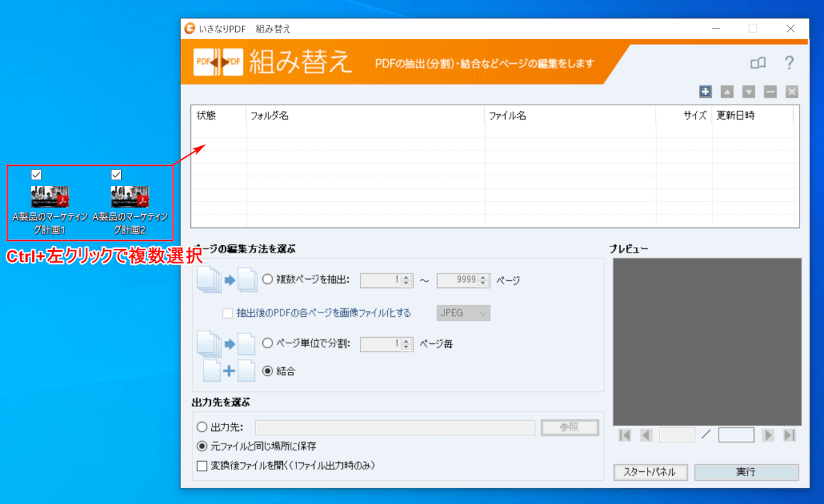Select ページ単位で分割 radio button
The image size is (824, 504).
click(267, 343)
